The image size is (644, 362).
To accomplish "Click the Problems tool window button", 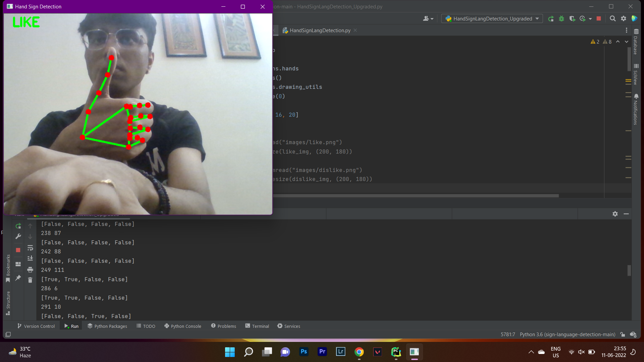I will click(x=223, y=326).
